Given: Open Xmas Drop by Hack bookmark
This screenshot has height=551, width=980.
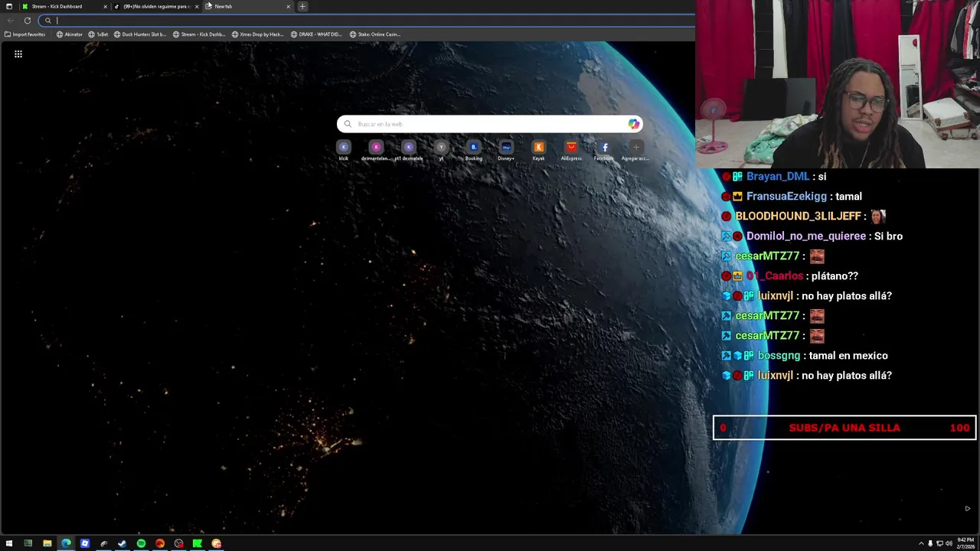Looking at the screenshot, I should (x=258, y=34).
